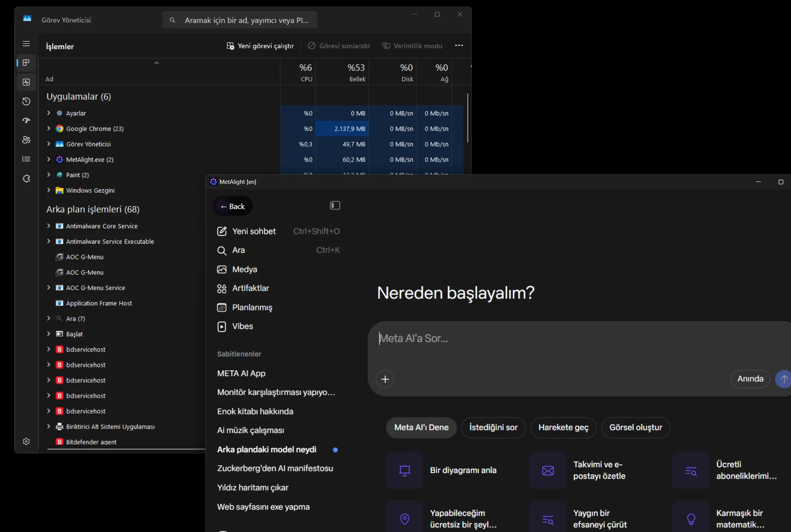Open Task Manager hamburger navigation menu
Image resolution: width=791 pixels, height=532 pixels.
(x=26, y=44)
